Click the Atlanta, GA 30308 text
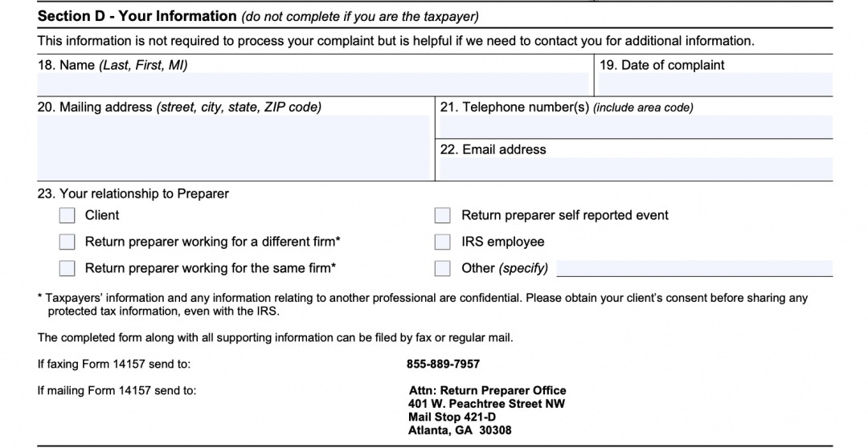 coord(459,430)
